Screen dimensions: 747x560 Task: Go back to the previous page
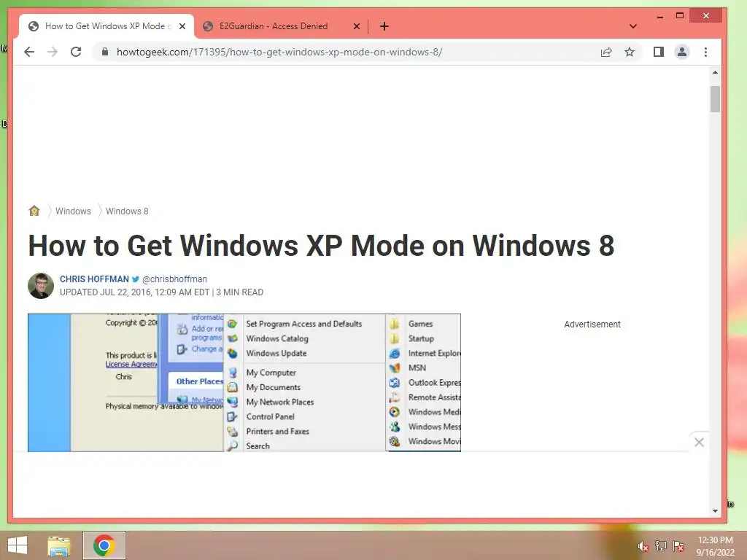(x=29, y=52)
